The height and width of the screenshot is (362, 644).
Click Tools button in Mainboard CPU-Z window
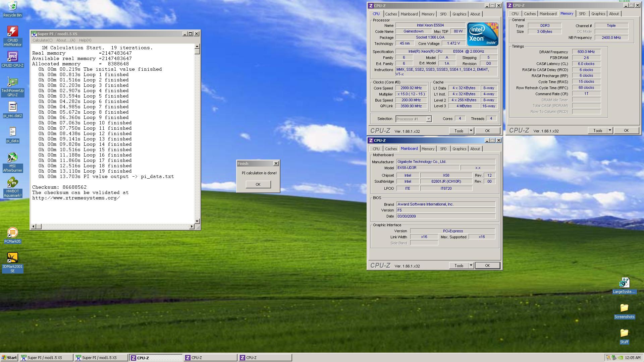pos(459,265)
